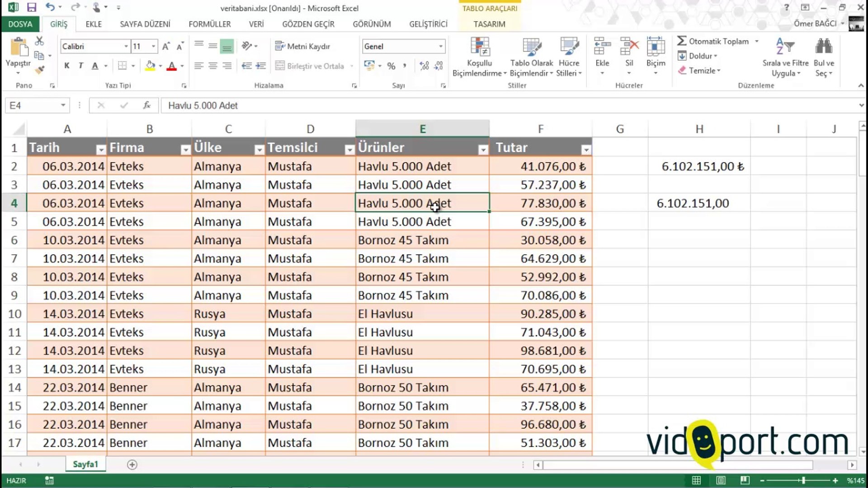Click the yellow fill color button

(x=150, y=66)
